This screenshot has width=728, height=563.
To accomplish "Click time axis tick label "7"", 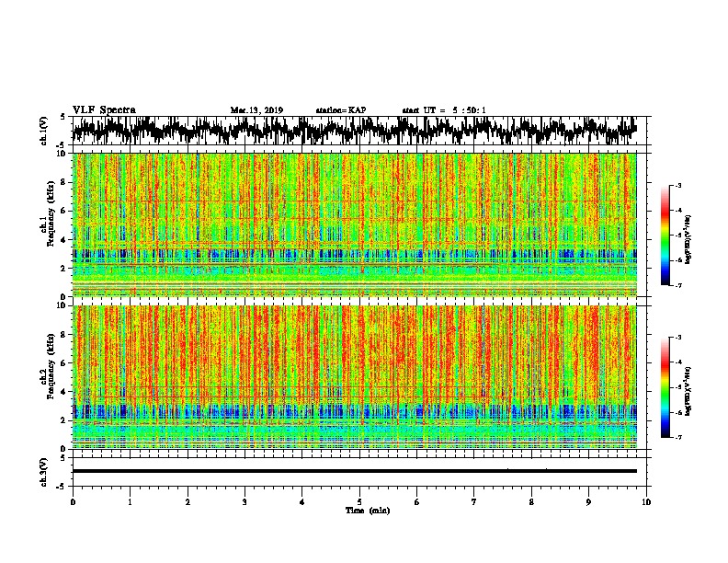I will click(474, 502).
